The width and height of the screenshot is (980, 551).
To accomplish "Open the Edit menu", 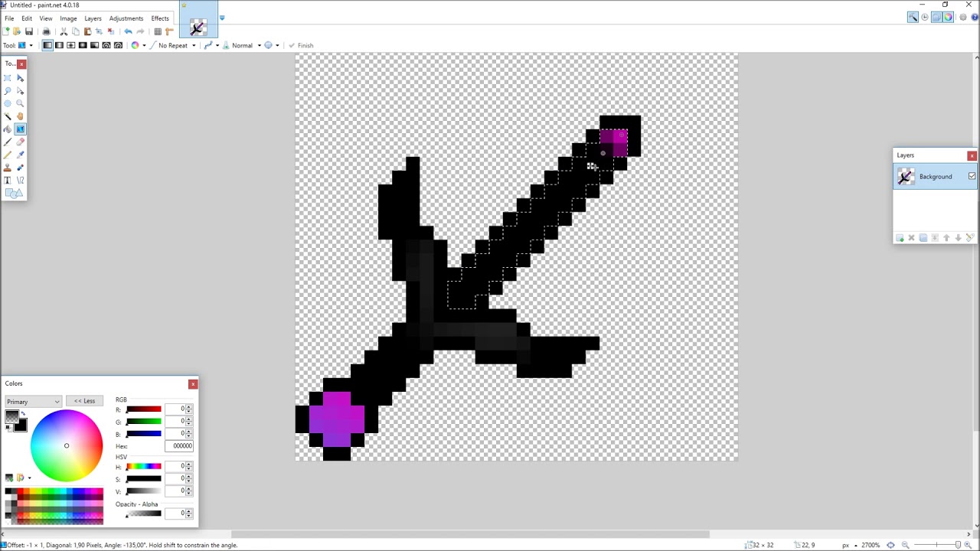I will (27, 18).
